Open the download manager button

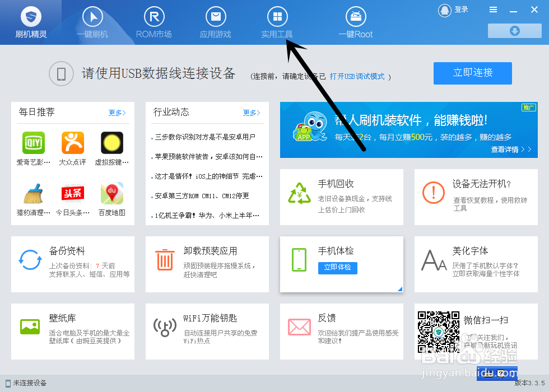(515, 31)
